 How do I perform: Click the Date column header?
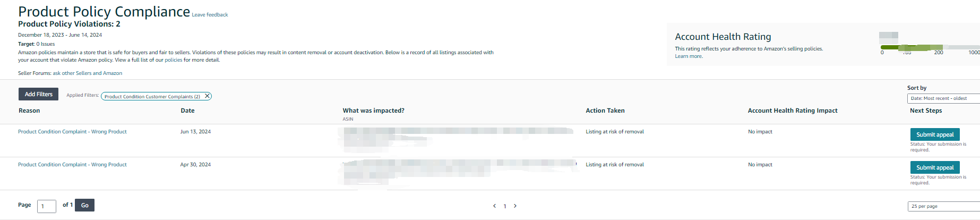coord(187,111)
